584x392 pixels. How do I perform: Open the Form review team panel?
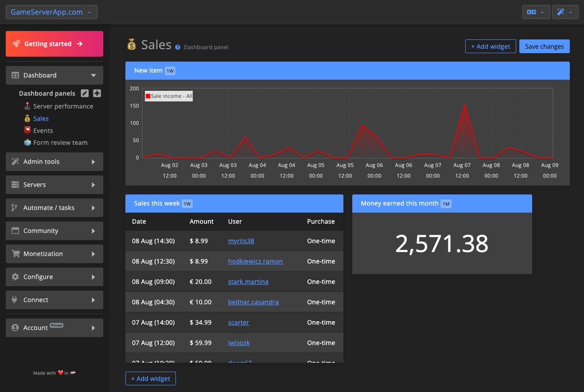[x=60, y=143]
